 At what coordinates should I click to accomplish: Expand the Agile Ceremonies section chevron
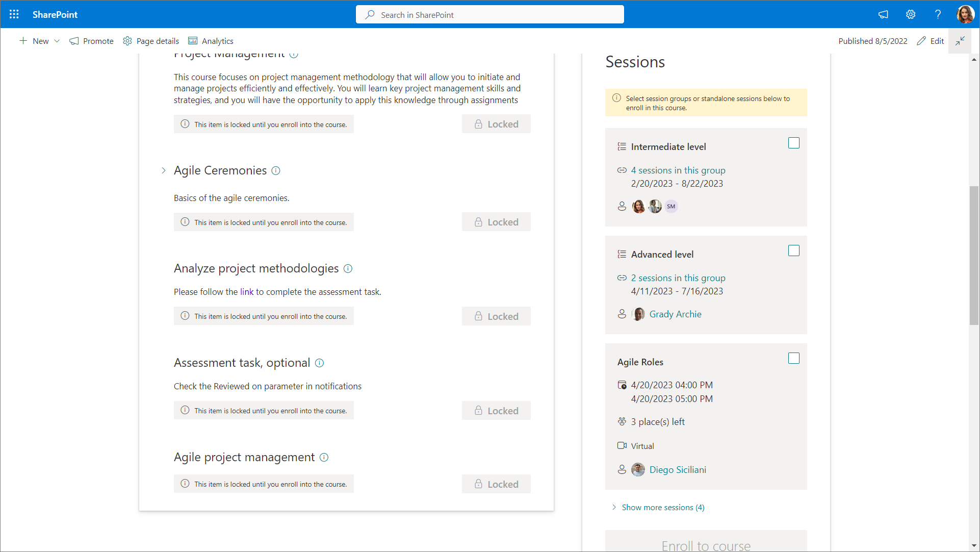pyautogui.click(x=163, y=171)
